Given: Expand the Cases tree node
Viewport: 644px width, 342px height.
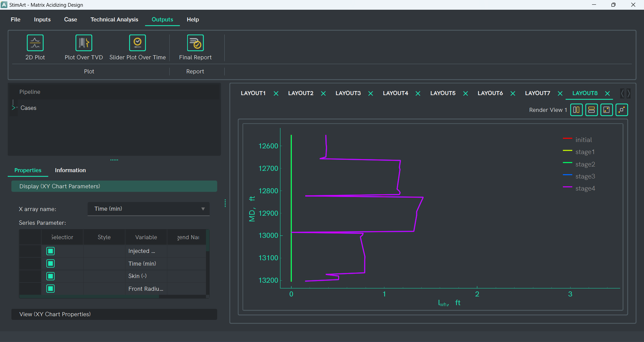Looking at the screenshot, I should tap(14, 108).
